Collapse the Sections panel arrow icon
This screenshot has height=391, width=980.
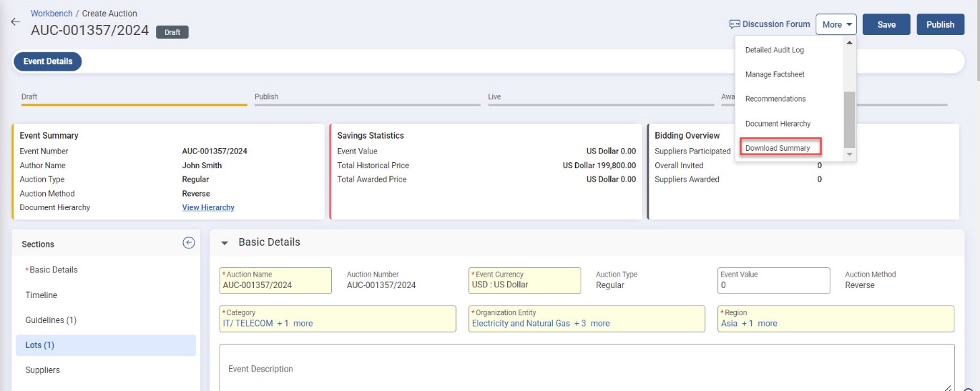(189, 244)
